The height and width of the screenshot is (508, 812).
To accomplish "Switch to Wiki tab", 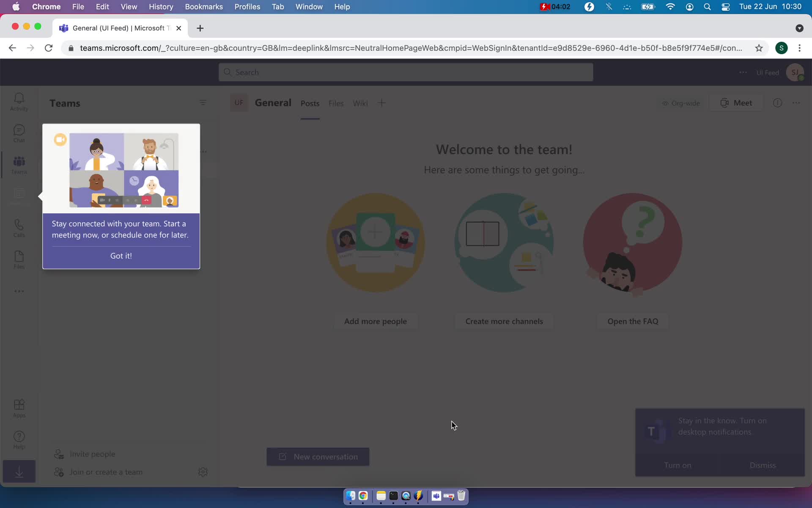I will pyautogui.click(x=360, y=103).
